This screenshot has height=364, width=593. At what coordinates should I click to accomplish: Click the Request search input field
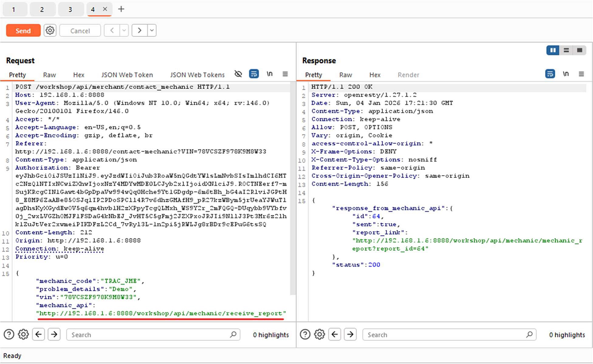153,334
